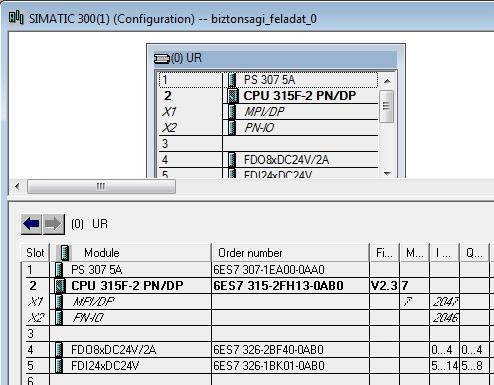
Task: Click the Order number column header
Action: pos(291,253)
